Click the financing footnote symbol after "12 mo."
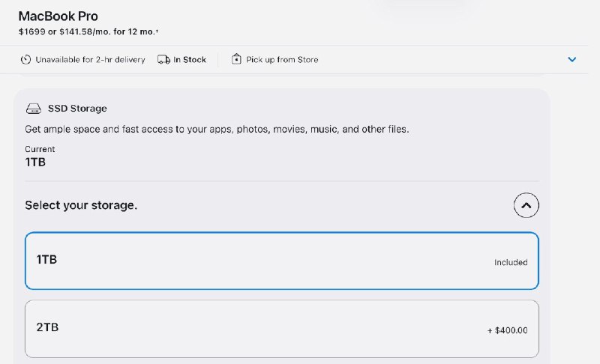The height and width of the screenshot is (364, 600). tap(157, 31)
